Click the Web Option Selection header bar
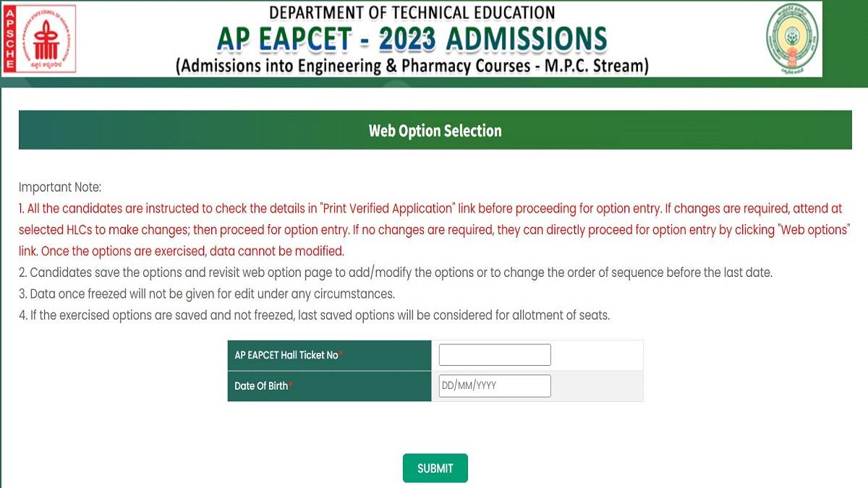 (x=434, y=131)
